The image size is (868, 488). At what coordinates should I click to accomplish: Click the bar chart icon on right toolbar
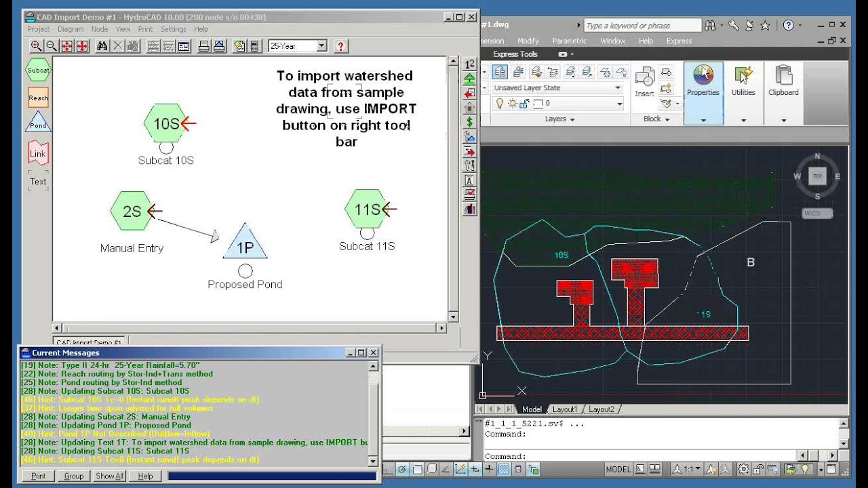pos(469,209)
